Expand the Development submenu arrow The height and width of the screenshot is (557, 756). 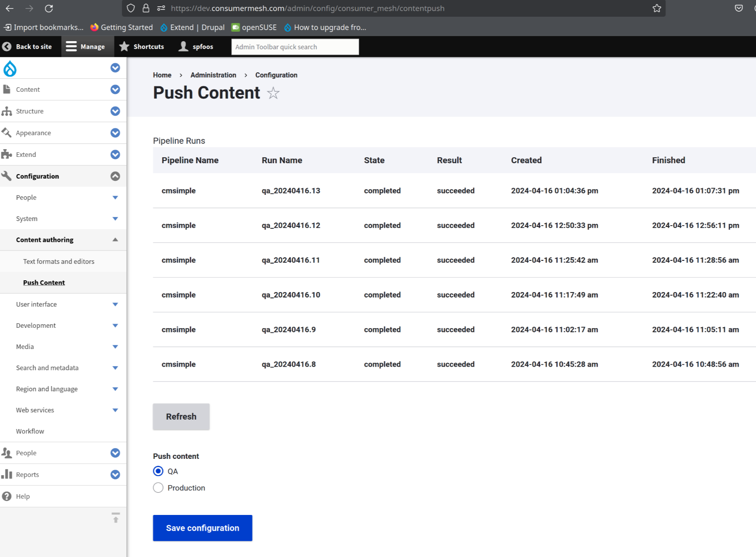point(115,326)
